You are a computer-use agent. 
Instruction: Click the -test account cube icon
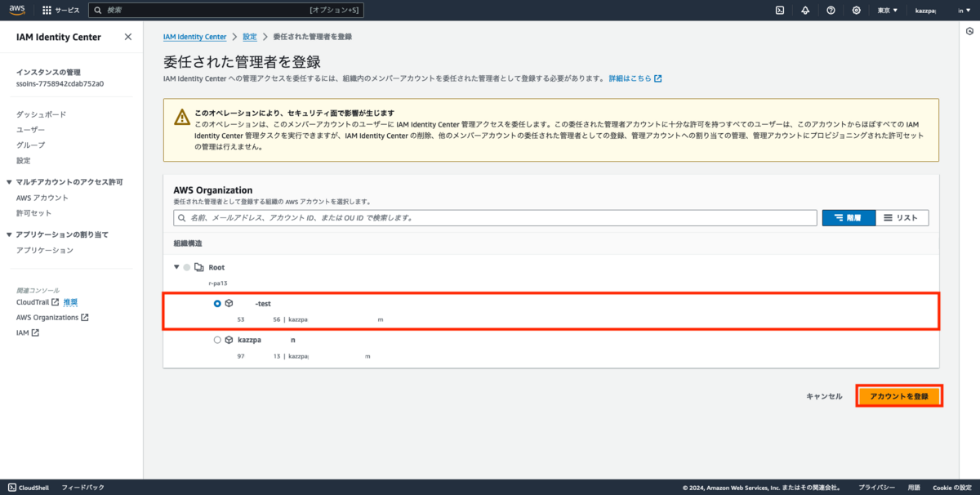(229, 303)
